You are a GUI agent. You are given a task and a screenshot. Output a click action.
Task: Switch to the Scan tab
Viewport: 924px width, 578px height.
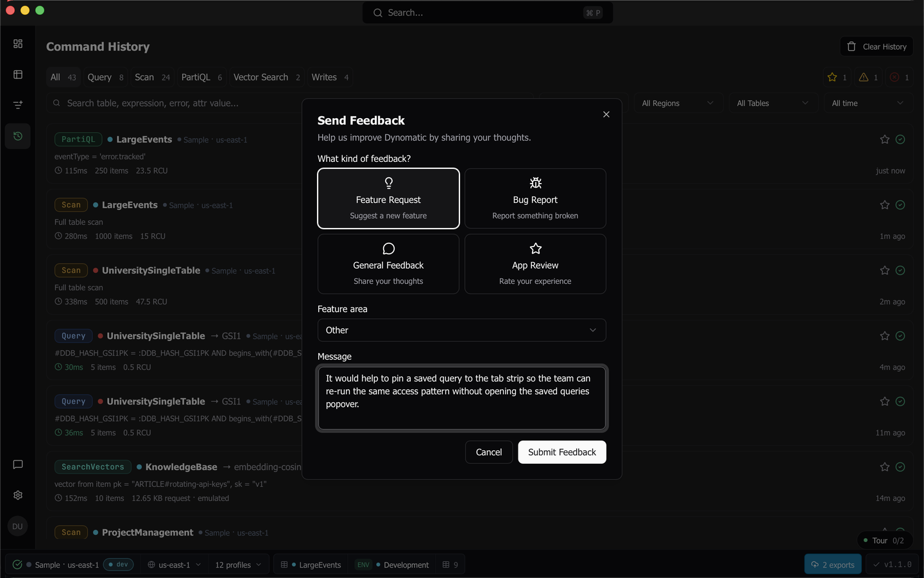click(152, 77)
